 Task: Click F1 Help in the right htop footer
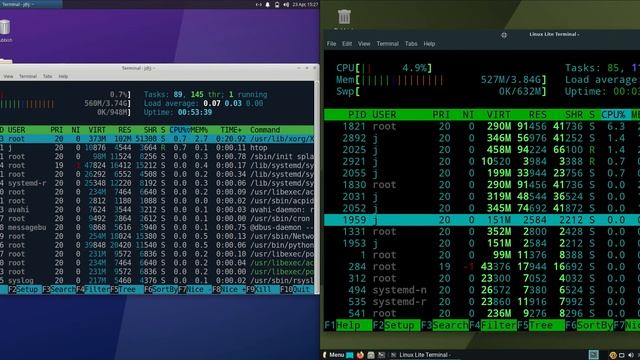348,325
